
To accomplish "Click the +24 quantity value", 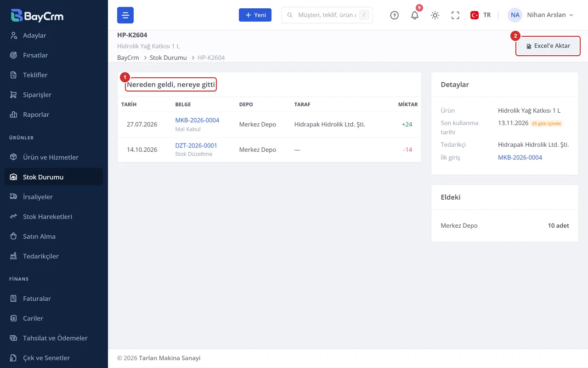I will pyautogui.click(x=407, y=124).
